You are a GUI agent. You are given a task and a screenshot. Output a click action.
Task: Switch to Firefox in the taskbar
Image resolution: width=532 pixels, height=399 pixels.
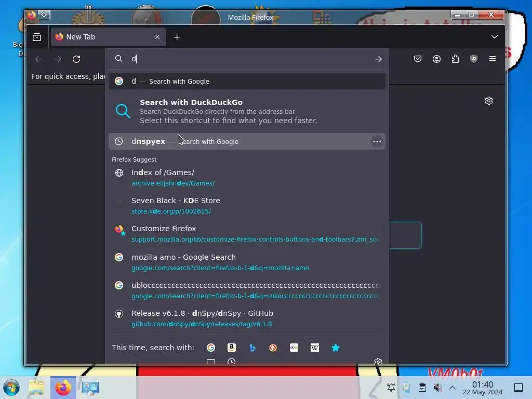tap(63, 388)
